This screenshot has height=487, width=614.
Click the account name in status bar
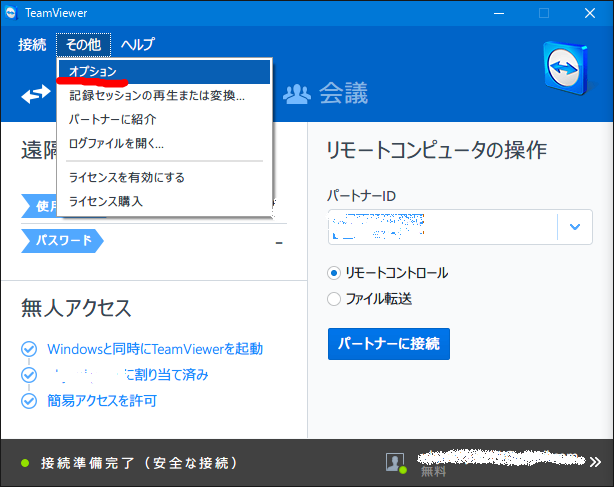click(x=501, y=457)
